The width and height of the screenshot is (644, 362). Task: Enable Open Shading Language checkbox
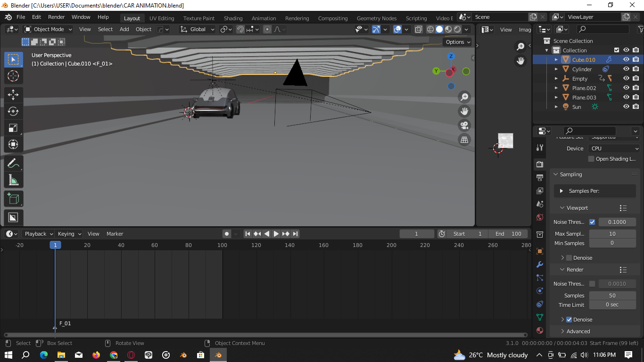point(591,159)
